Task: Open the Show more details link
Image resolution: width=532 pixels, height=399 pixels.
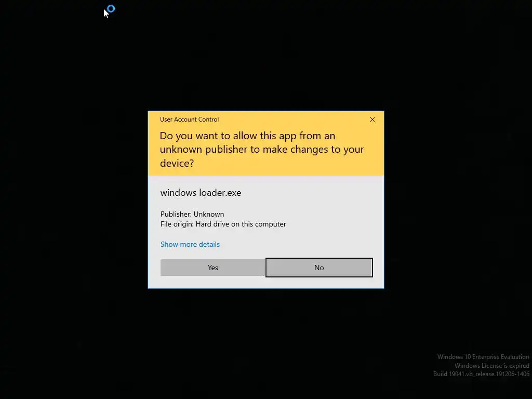Action: coord(190,244)
